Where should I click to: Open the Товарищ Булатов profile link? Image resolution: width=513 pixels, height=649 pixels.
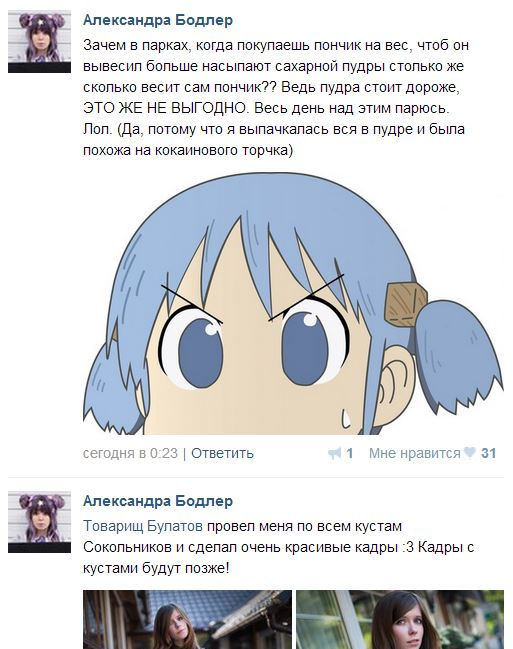point(143,526)
